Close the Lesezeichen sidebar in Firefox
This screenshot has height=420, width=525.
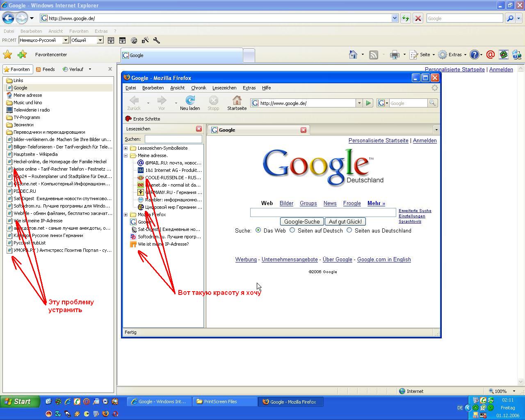199,129
